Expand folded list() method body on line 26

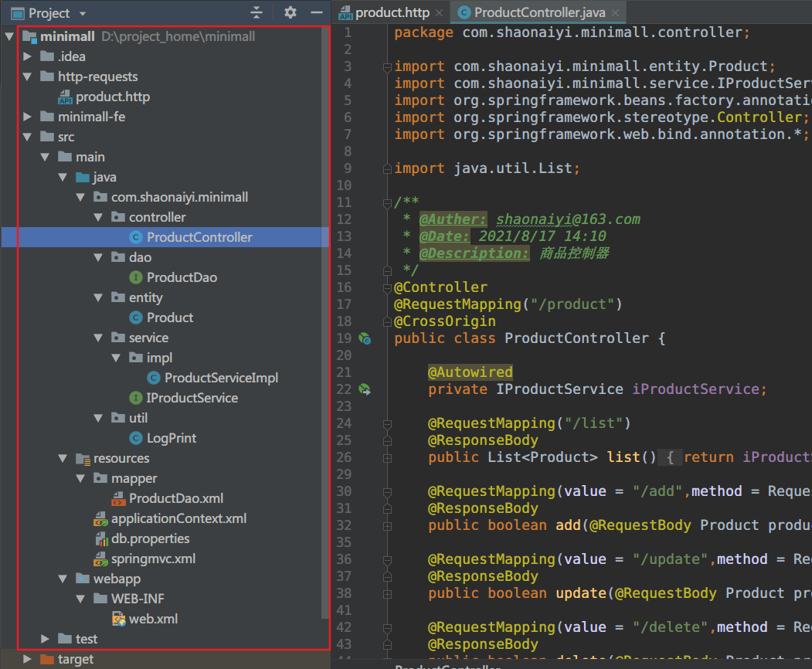tap(387, 458)
